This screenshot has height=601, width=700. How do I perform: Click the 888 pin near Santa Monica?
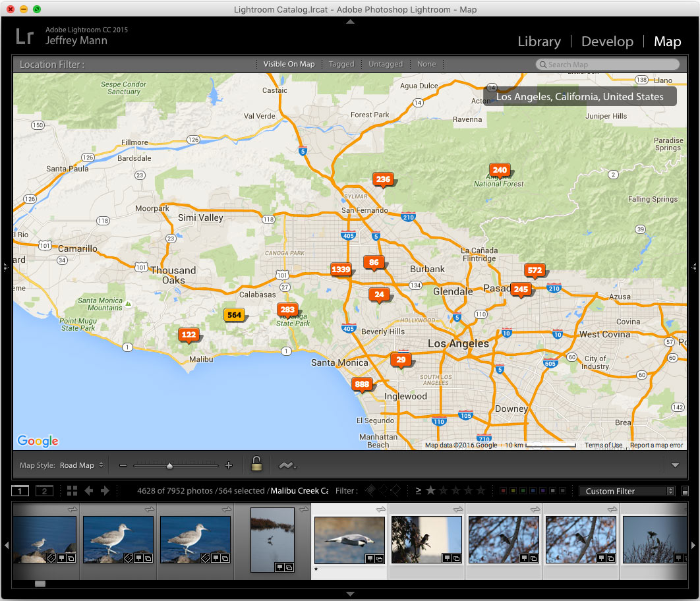362,385
